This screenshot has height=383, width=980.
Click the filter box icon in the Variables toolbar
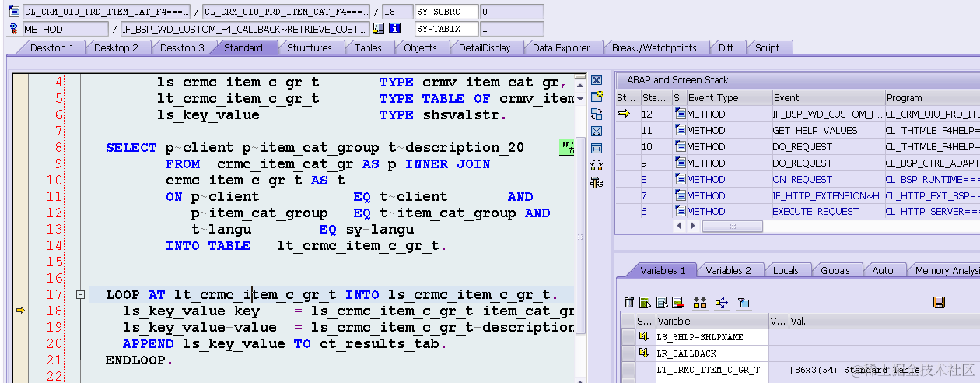[x=743, y=302]
